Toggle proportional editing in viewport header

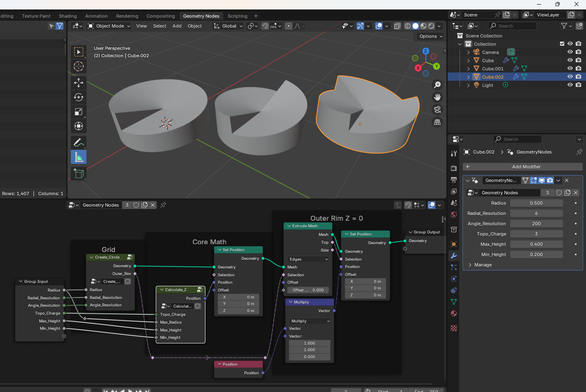pyautogui.click(x=289, y=26)
